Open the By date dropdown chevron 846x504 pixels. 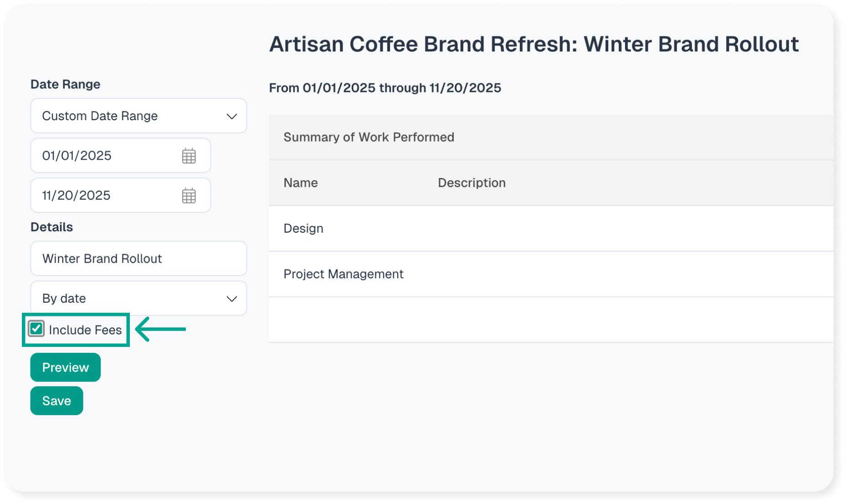point(231,299)
